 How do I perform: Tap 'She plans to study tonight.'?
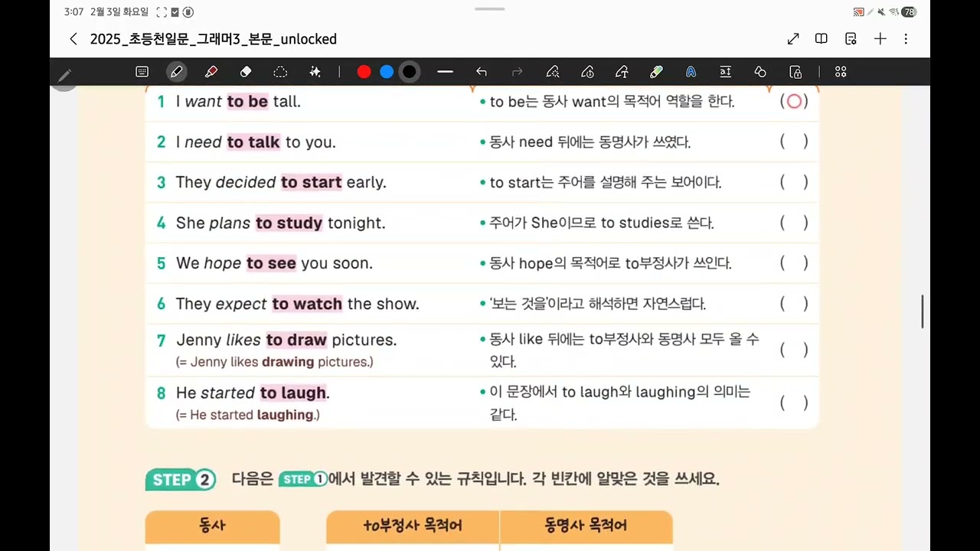280,223
